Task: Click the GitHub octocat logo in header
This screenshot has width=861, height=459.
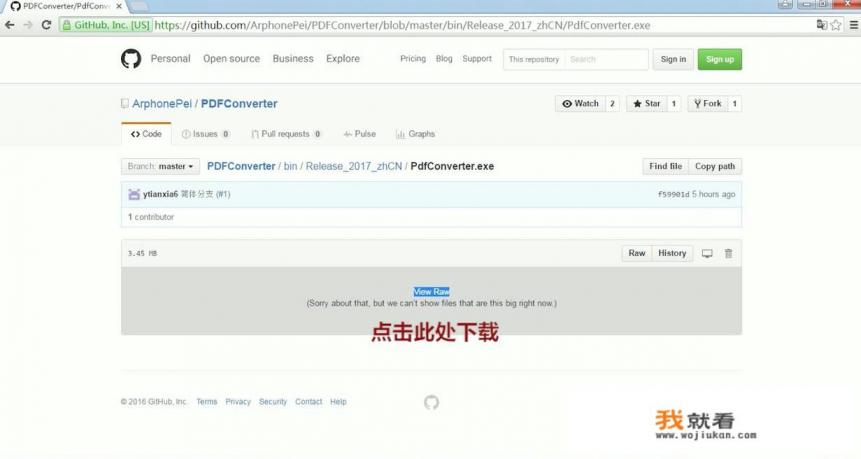Action: (x=131, y=59)
